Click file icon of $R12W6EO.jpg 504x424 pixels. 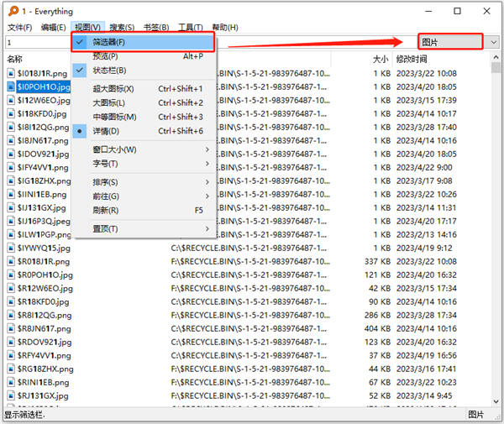11,289
